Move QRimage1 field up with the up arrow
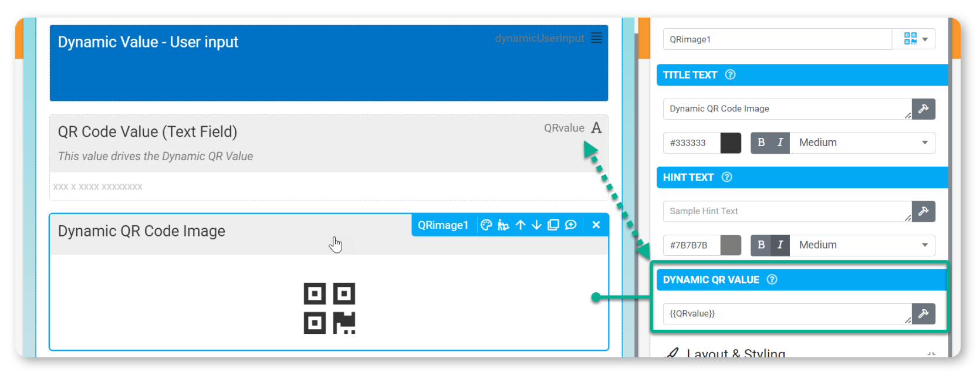This screenshot has width=980, height=379. (x=521, y=225)
